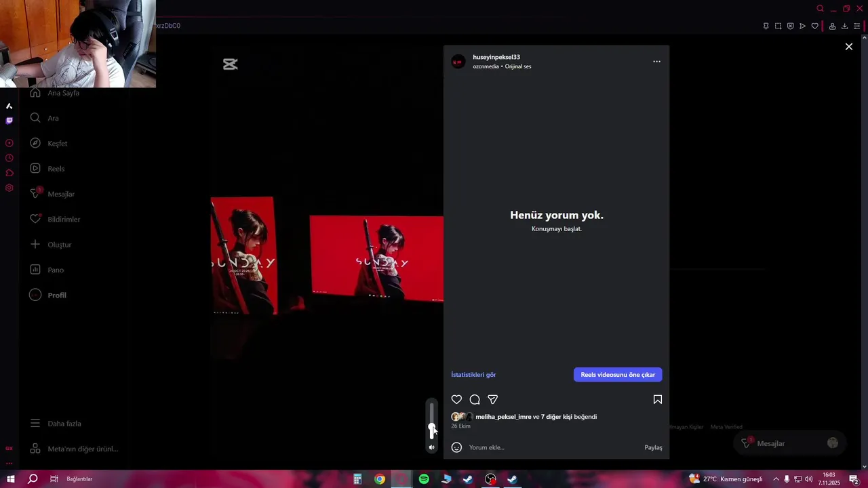Open the emoji picker in comment box
Image resolution: width=868 pixels, height=488 pixels.
pos(456,447)
